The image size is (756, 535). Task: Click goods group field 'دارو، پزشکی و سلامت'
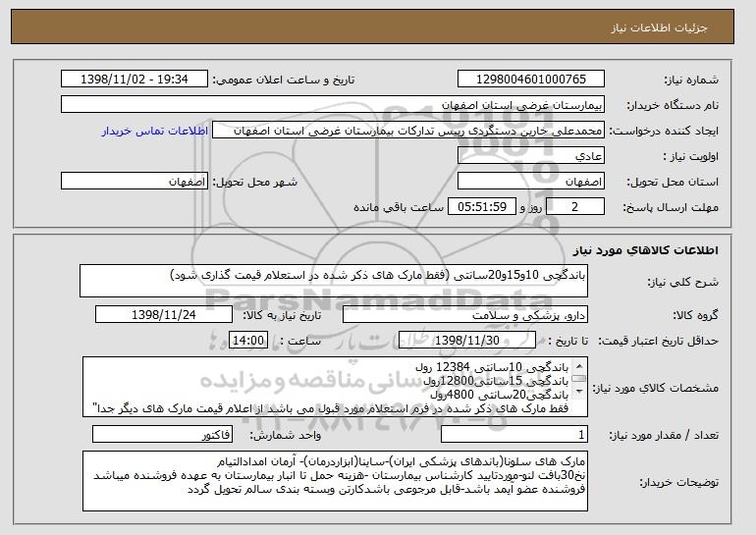[465, 315]
